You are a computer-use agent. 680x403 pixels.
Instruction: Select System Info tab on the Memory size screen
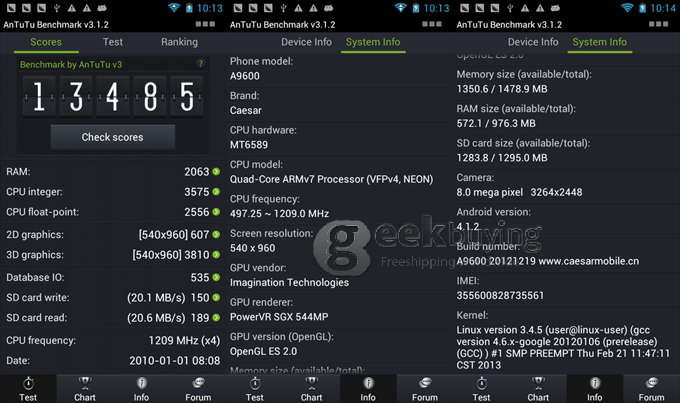coord(600,42)
